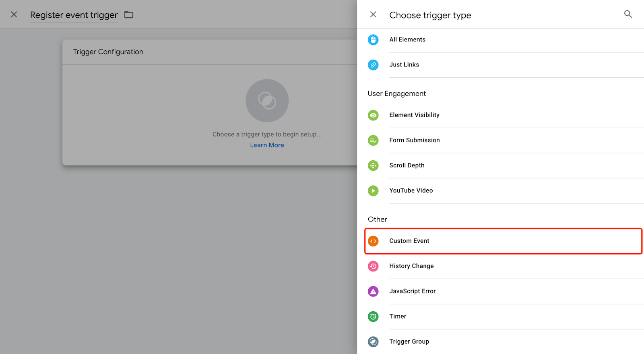Click the Just Links chain icon
644x354 pixels.
373,65
